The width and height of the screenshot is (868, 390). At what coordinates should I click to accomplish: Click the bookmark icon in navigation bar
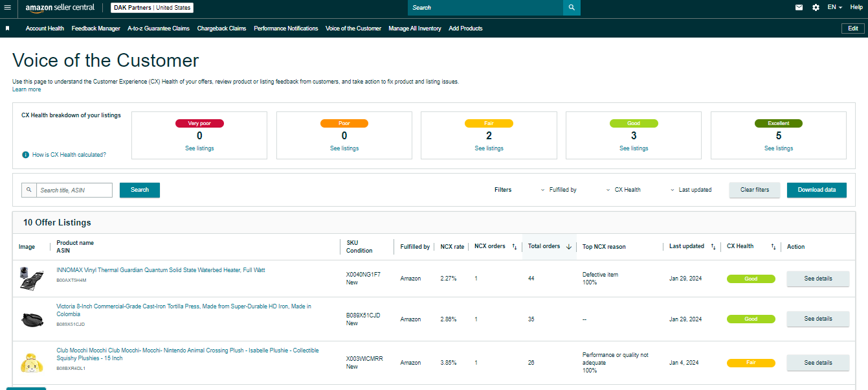click(7, 29)
